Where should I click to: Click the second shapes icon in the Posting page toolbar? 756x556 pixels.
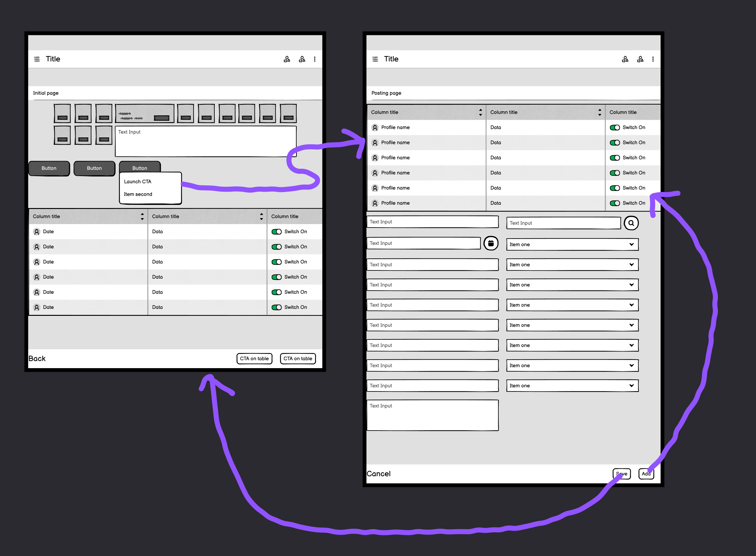tap(640, 59)
